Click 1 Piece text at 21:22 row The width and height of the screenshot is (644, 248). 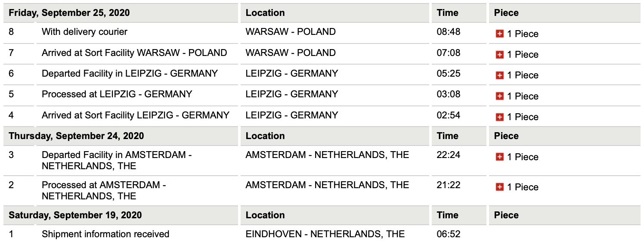[x=523, y=187]
